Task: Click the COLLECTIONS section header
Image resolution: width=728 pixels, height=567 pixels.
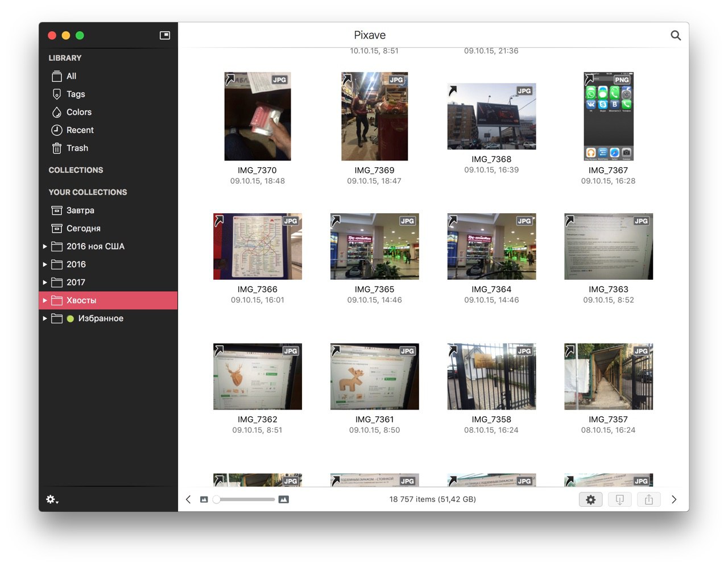Action: tap(76, 170)
